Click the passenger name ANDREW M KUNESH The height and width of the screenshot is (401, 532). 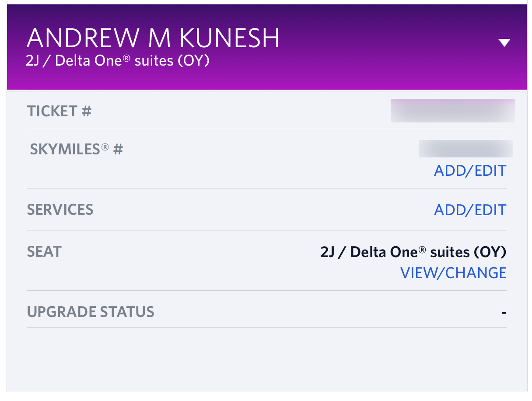(154, 37)
